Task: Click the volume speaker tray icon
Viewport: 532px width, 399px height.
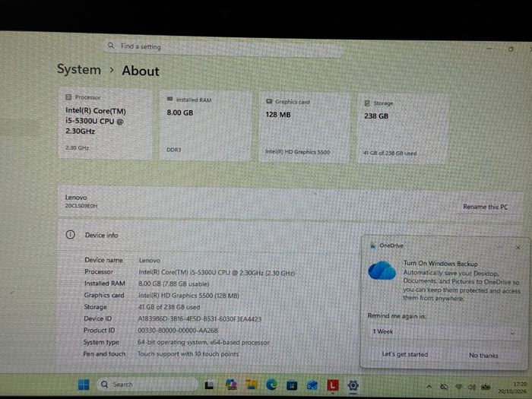Action: [472, 387]
